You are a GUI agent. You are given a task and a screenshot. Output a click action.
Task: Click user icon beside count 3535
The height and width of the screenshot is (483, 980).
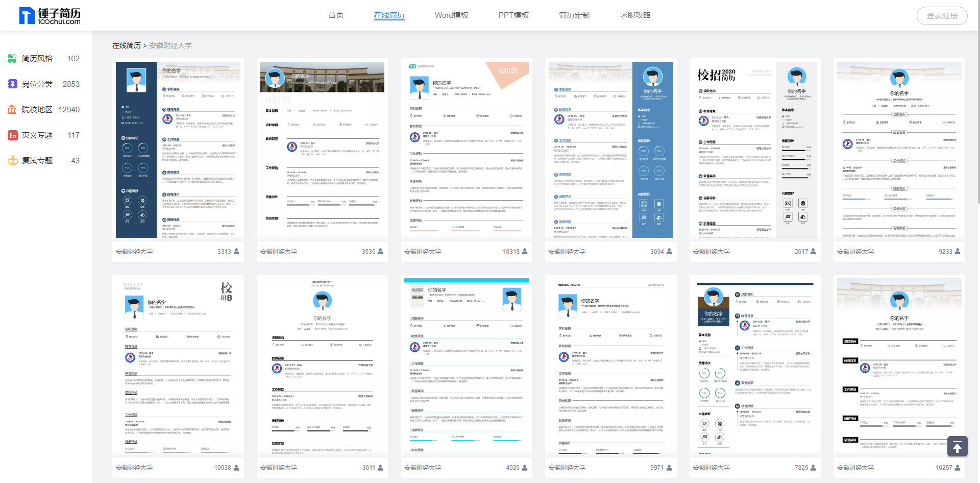click(x=380, y=251)
